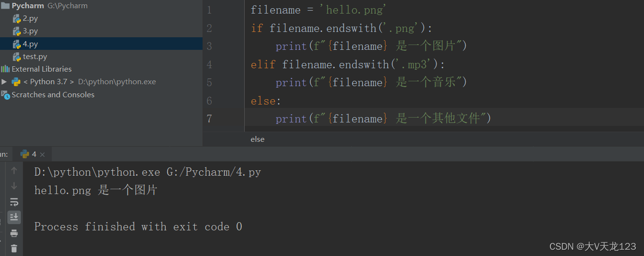This screenshot has width=644, height=256.
Task: Expand the Python 3.7 interpreter node
Action: coord(4,82)
